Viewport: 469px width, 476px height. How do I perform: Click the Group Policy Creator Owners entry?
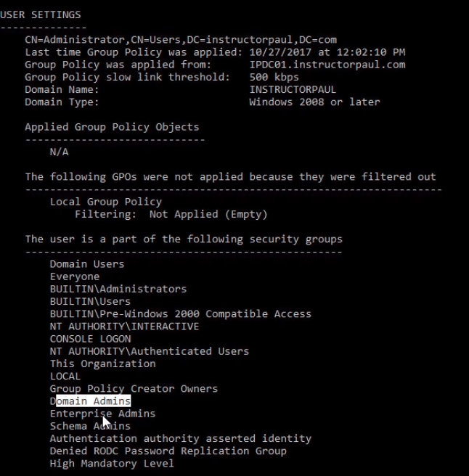tap(134, 388)
